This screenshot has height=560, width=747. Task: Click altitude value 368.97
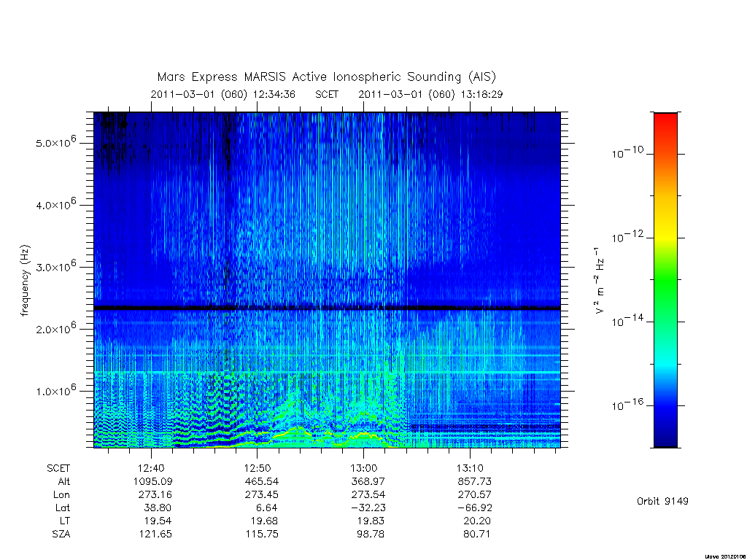[368, 481]
